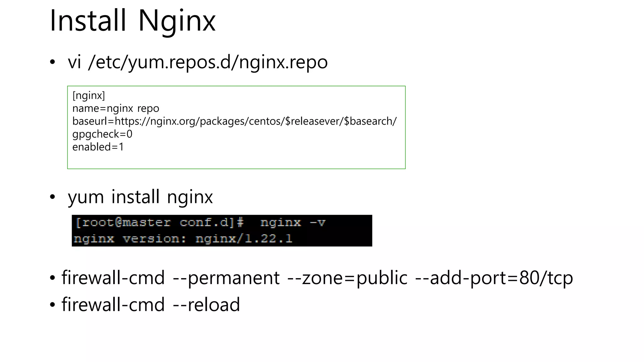Click the firewall-cmd --reload line
This screenshot has height=362, width=644.
coord(151,304)
